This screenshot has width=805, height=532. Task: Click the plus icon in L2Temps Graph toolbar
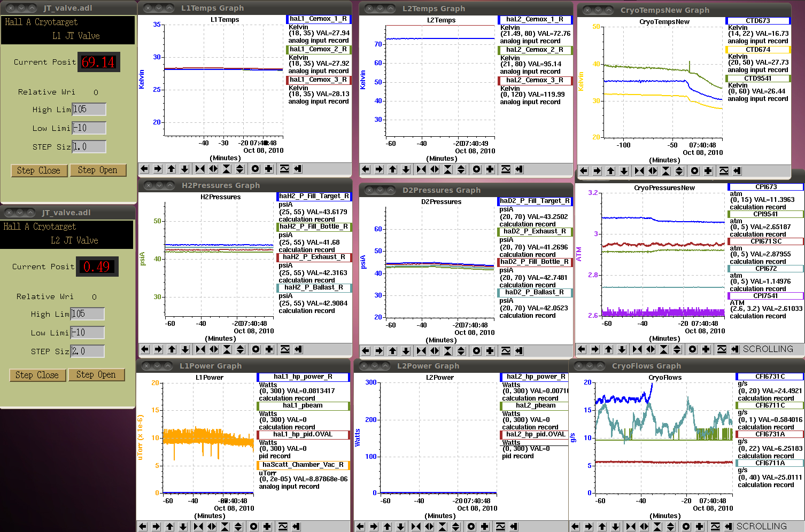pos(490,169)
